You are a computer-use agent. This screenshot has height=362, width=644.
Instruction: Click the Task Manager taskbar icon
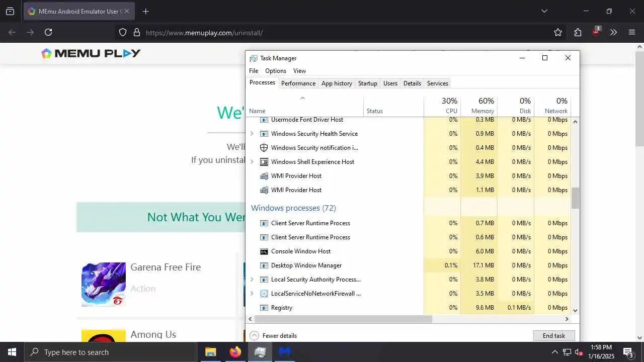click(x=260, y=352)
